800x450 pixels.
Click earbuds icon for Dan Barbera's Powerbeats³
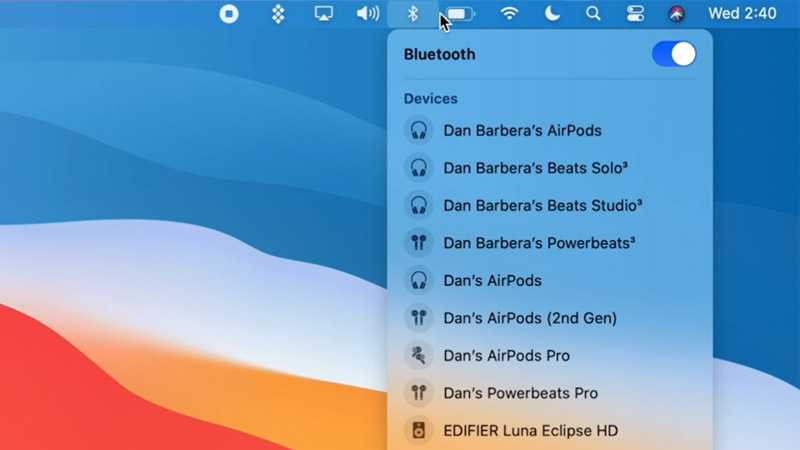coord(419,242)
